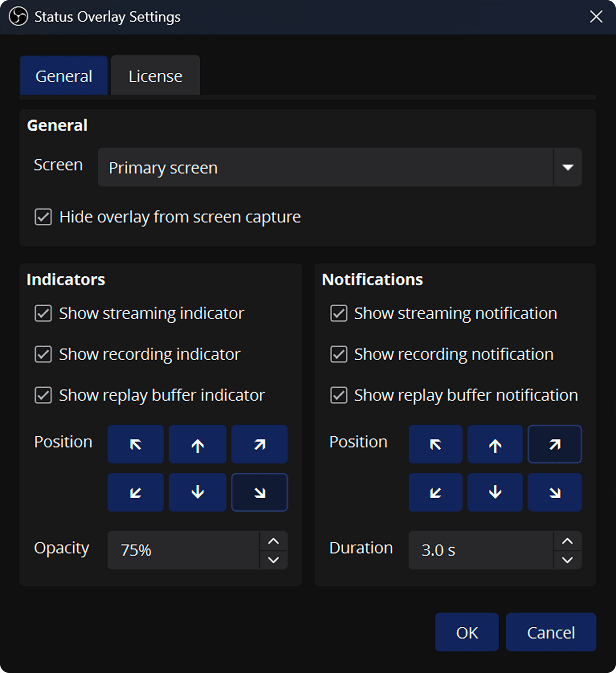
Task: Select the General tab
Action: 64,76
